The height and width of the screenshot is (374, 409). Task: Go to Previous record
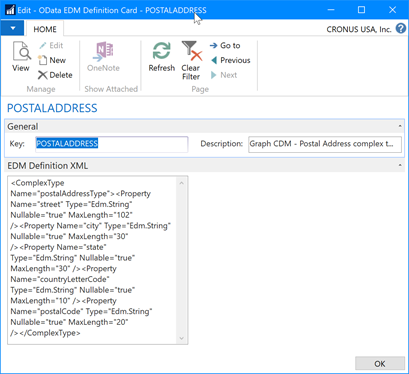[230, 60]
